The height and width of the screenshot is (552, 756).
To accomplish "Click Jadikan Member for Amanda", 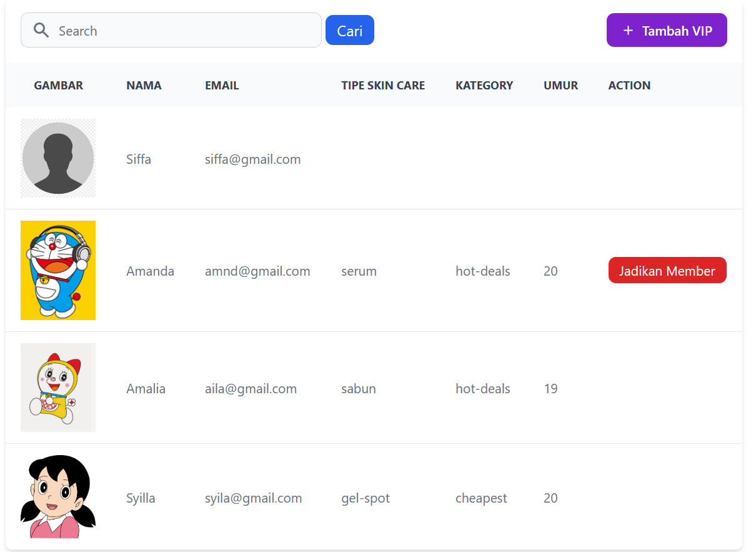I will click(667, 271).
